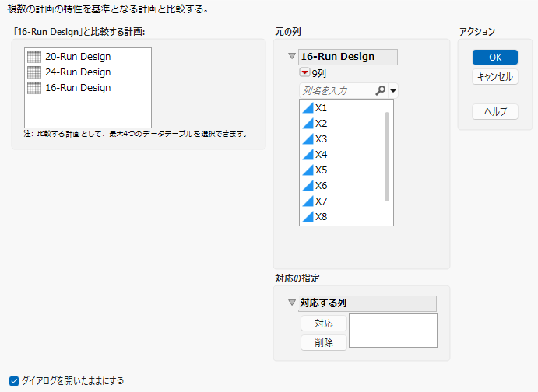This screenshot has height=392, width=538.
Task: Click the column list scrollbar
Action: [387, 156]
